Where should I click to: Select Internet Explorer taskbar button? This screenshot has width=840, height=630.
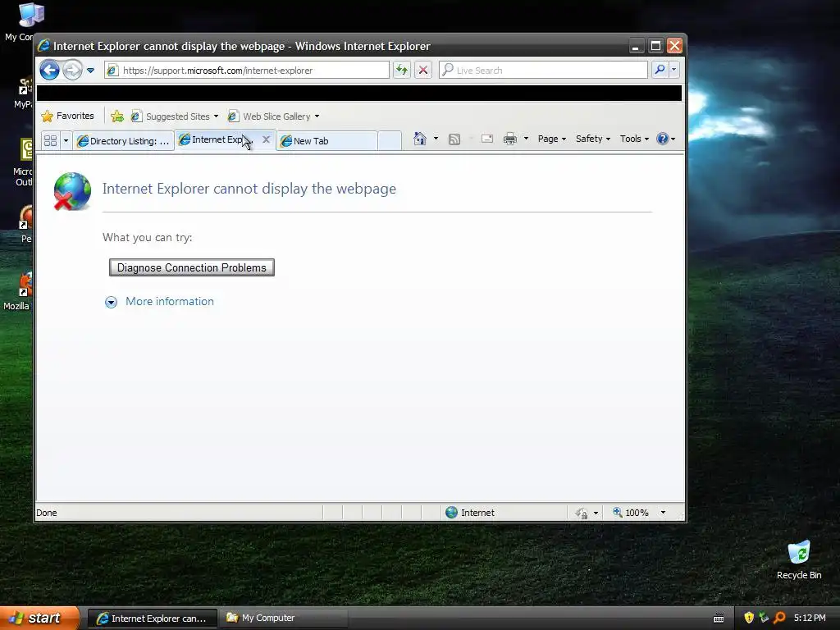152,619
